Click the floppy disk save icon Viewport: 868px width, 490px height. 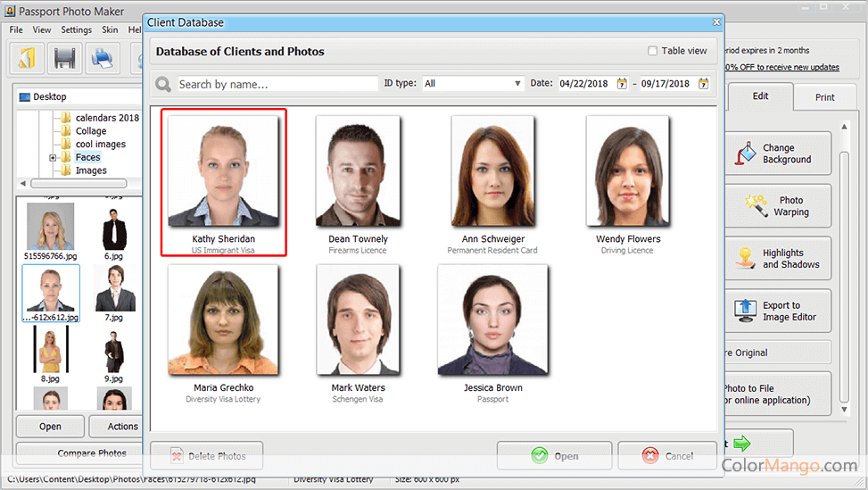[x=65, y=59]
